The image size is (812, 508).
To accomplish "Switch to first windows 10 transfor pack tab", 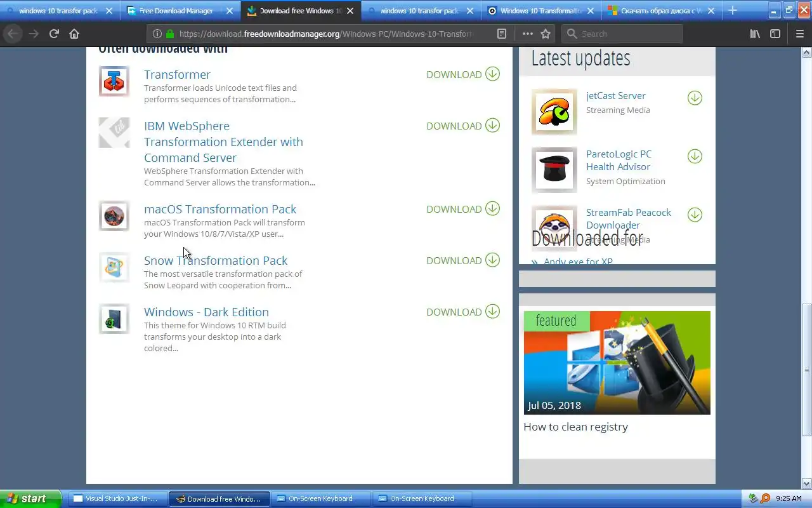I will click(60, 11).
